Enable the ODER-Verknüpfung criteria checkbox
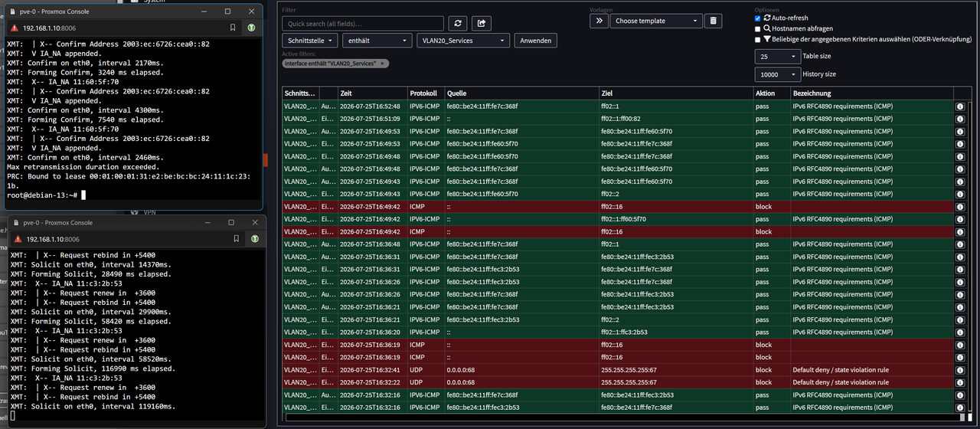Viewport: 980px width, 429px height. [x=758, y=39]
